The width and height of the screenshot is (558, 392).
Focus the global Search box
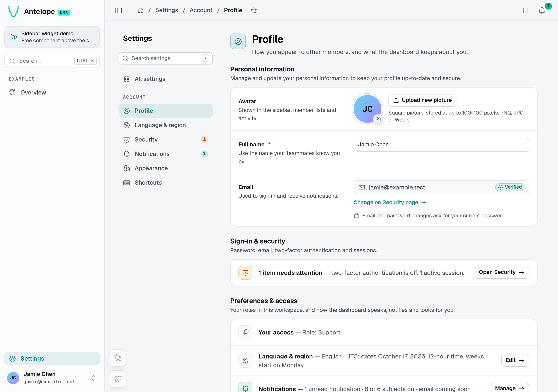pos(52,61)
